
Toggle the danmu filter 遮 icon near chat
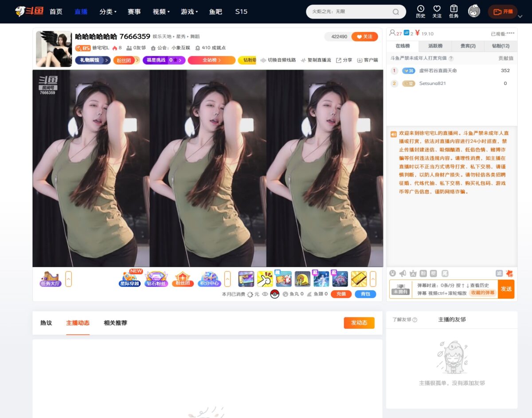[500, 272]
